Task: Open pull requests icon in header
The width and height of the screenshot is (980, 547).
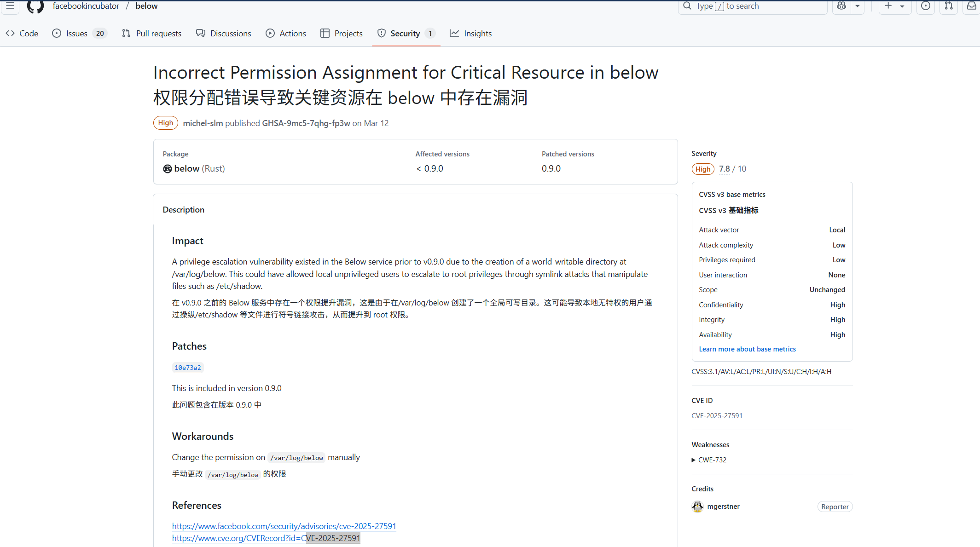Action: [x=949, y=6]
